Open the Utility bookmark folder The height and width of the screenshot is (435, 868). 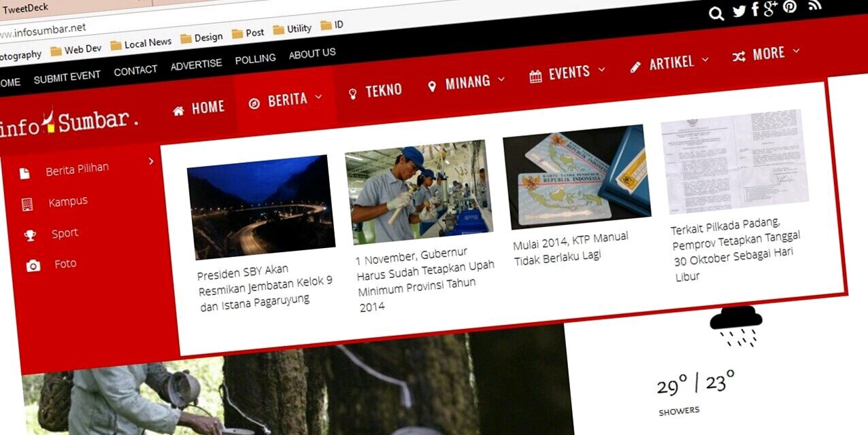tap(293, 29)
